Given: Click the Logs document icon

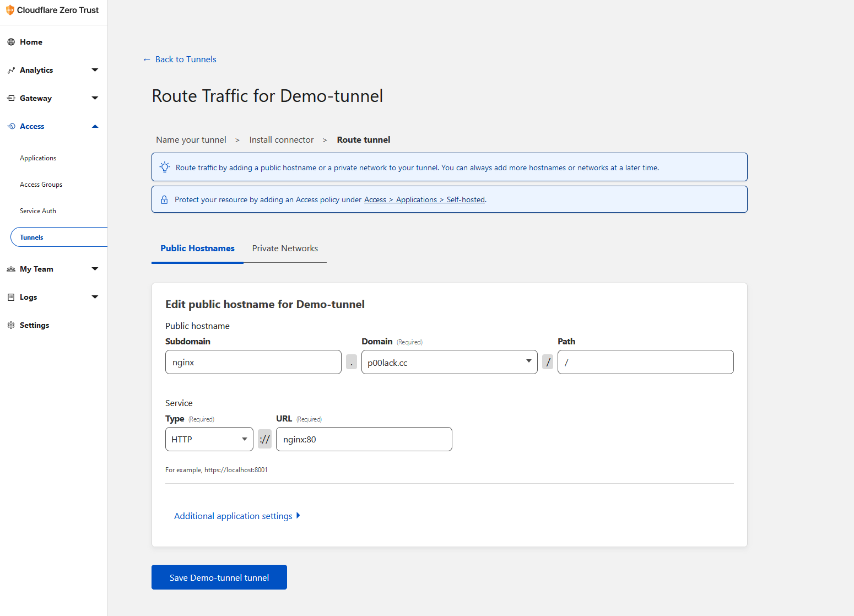Looking at the screenshot, I should coord(10,297).
